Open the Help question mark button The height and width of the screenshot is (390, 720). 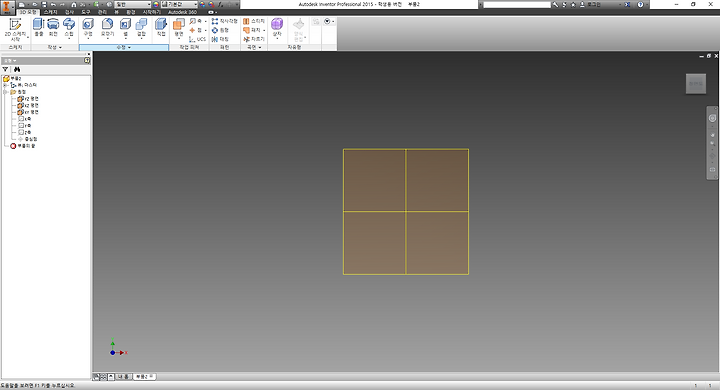(640, 5)
